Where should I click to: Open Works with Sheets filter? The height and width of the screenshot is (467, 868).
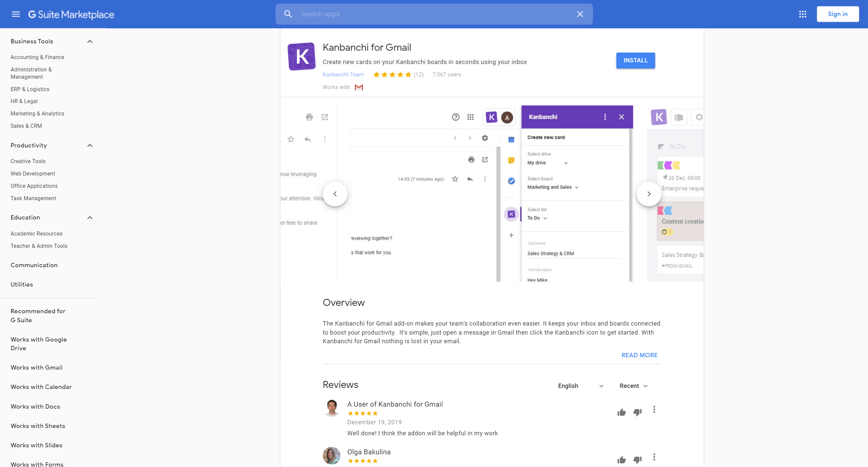coord(38,426)
